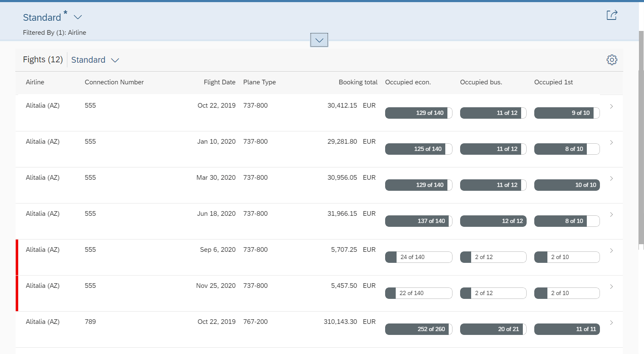Image resolution: width=644 pixels, height=354 pixels.
Task: Click the red error stripe on the Sep 6 row
Action: pos(17,257)
